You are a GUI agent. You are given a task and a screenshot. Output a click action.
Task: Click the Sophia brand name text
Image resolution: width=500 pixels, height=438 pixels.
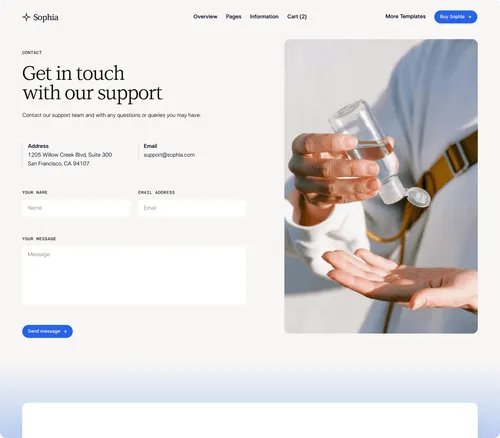coord(46,17)
